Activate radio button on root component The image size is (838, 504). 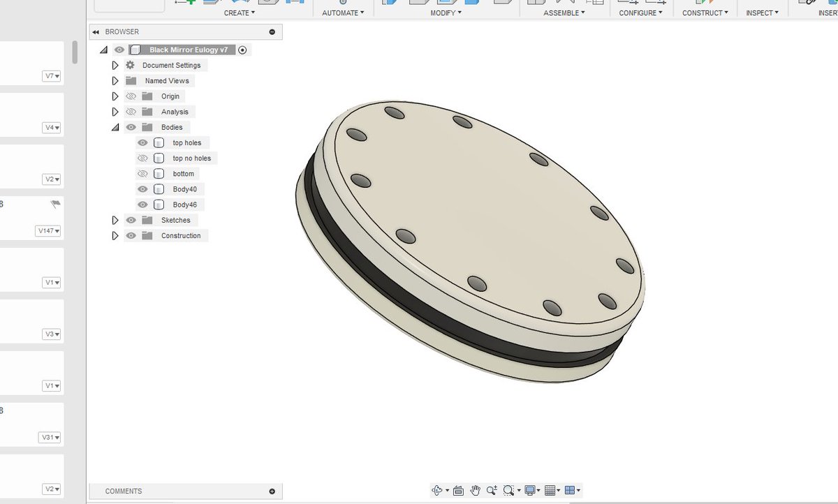[x=242, y=50]
